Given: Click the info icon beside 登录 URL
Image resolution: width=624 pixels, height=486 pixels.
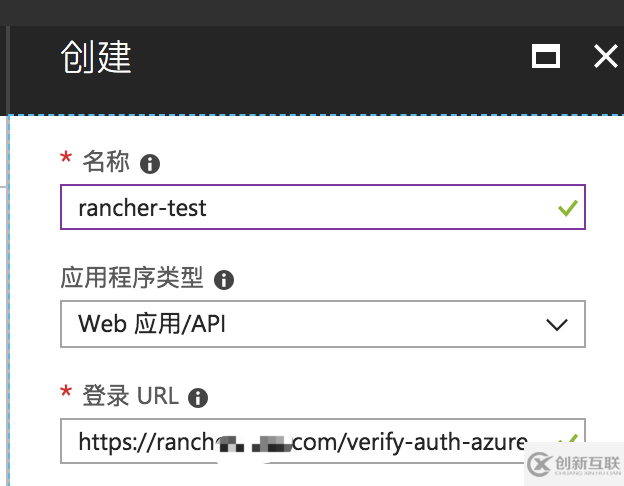Looking at the screenshot, I should click(x=198, y=398).
